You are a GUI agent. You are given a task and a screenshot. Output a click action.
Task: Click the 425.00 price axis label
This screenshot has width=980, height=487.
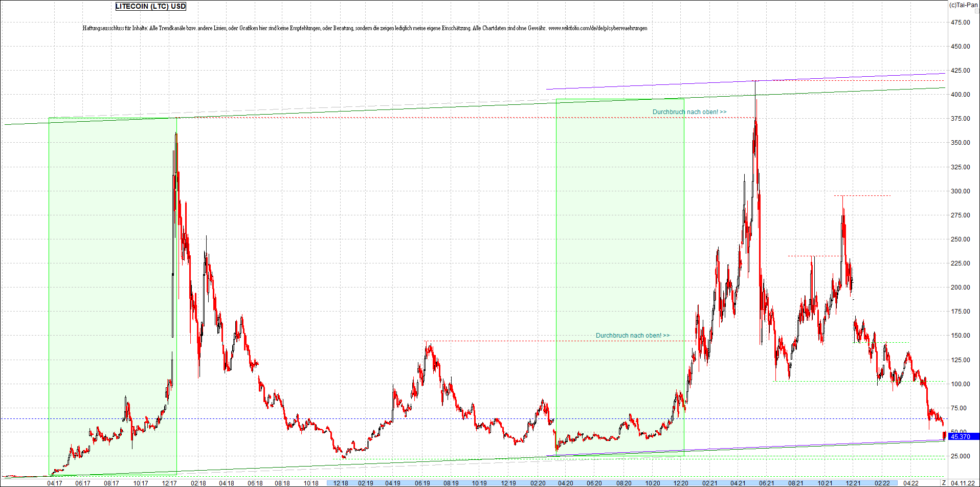click(960, 71)
